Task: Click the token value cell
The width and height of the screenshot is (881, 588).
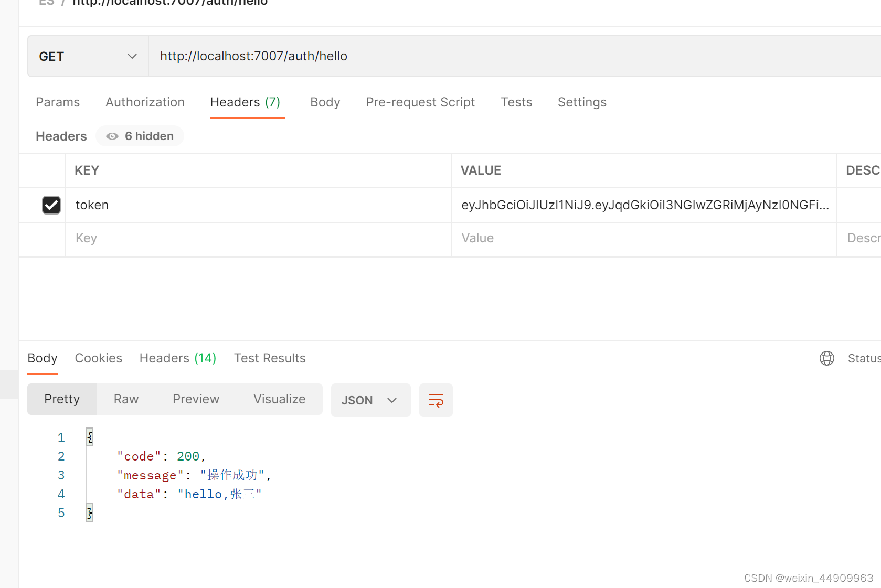Action: pyautogui.click(x=644, y=205)
